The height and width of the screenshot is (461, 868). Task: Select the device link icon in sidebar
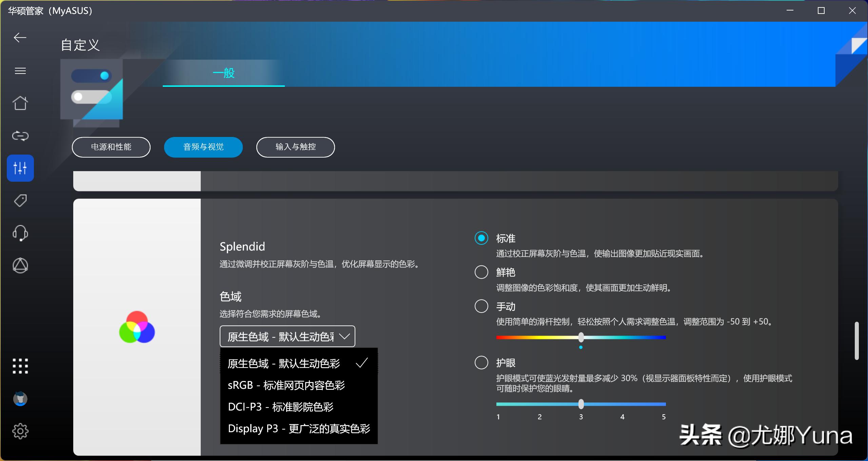[20, 136]
